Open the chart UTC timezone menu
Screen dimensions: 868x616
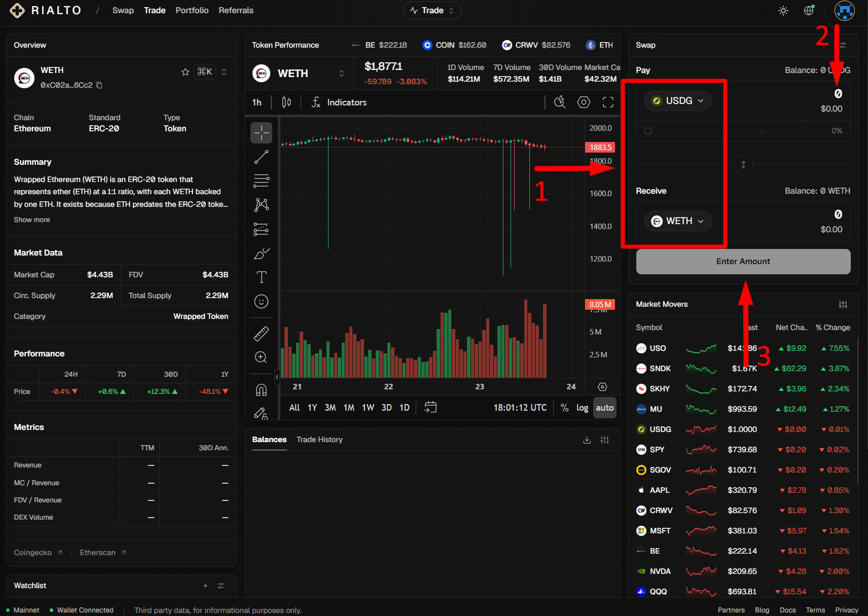[520, 408]
